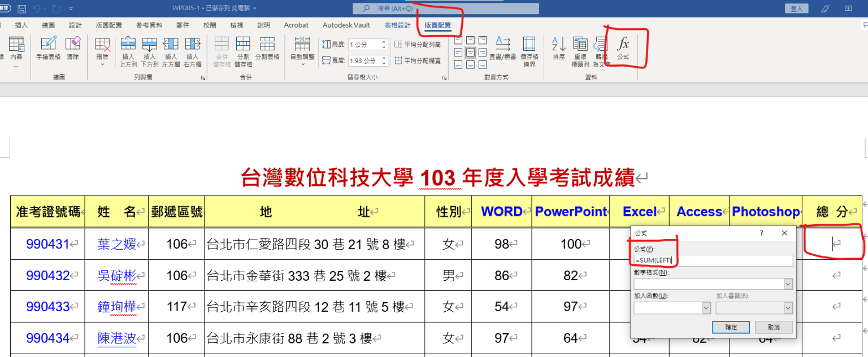Screen dimensions: 868x357
Task: Expand document title save-location arrow
Action: tap(255, 8)
